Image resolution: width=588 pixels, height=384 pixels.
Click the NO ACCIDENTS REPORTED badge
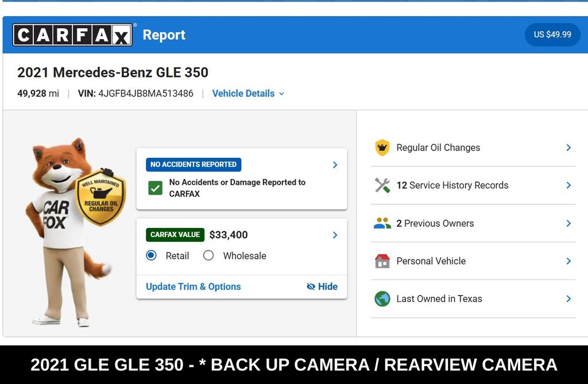194,164
